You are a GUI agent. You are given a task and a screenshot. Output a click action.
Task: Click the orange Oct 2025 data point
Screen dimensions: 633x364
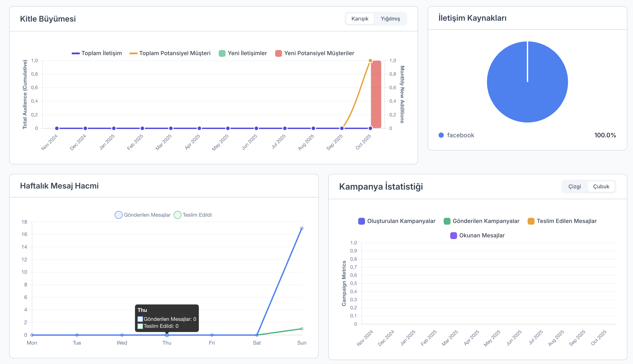click(370, 61)
